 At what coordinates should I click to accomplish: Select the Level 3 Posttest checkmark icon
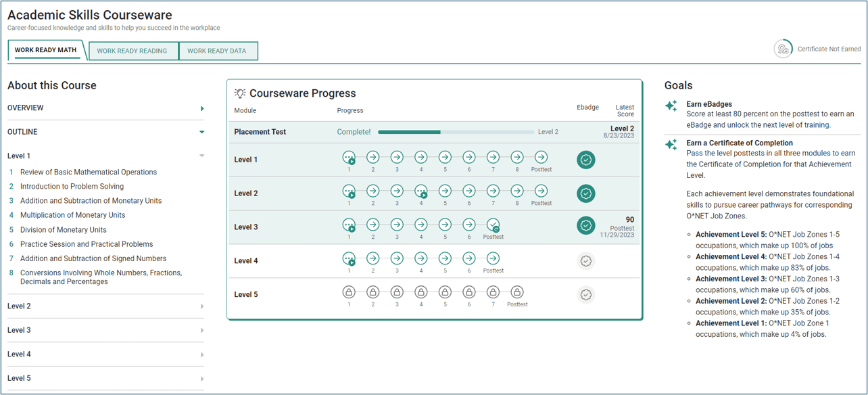(493, 225)
